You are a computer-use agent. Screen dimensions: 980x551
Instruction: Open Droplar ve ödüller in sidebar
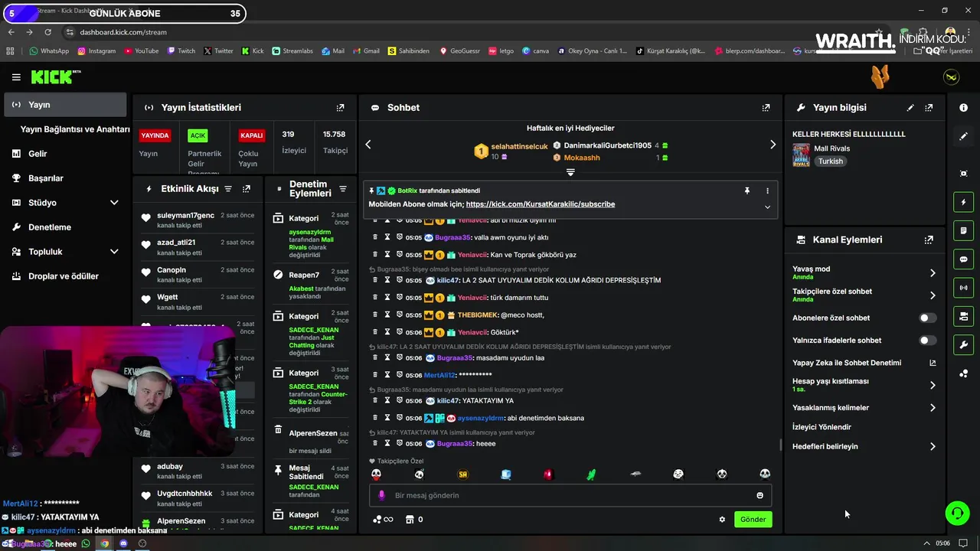coord(65,276)
